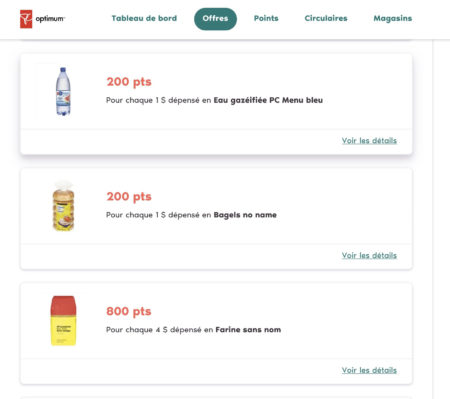Click the sparkling water bottle image
450x399 pixels.
click(x=63, y=91)
